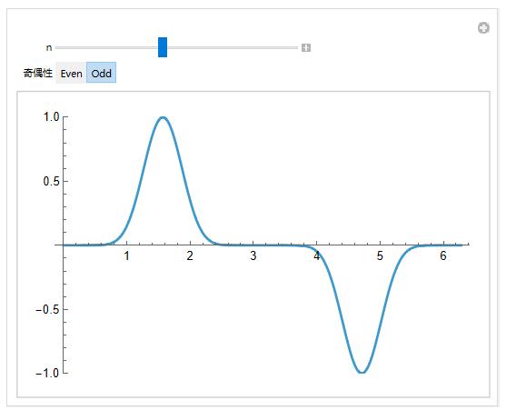Click the n slider track right of thumb
This screenshot has width=516, height=420.
point(233,48)
